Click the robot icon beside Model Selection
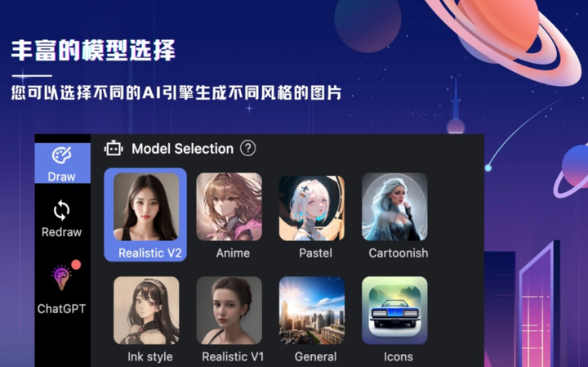588x367 pixels. click(114, 149)
